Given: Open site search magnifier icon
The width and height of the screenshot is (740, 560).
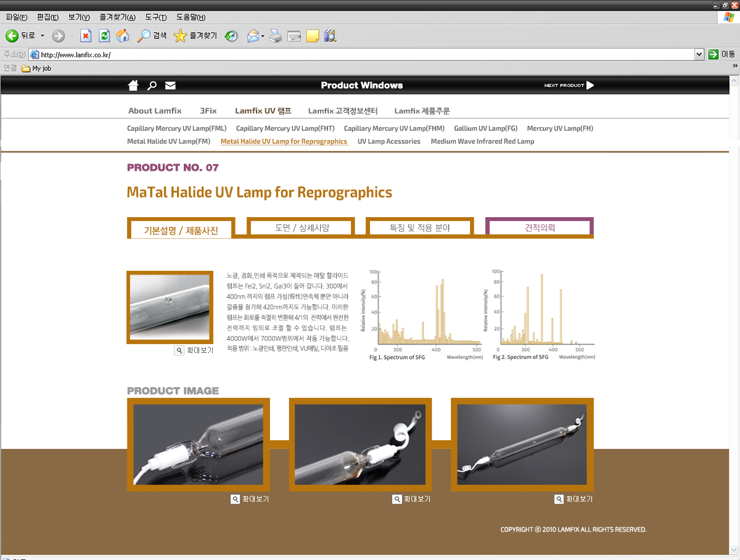Looking at the screenshot, I should tap(152, 85).
